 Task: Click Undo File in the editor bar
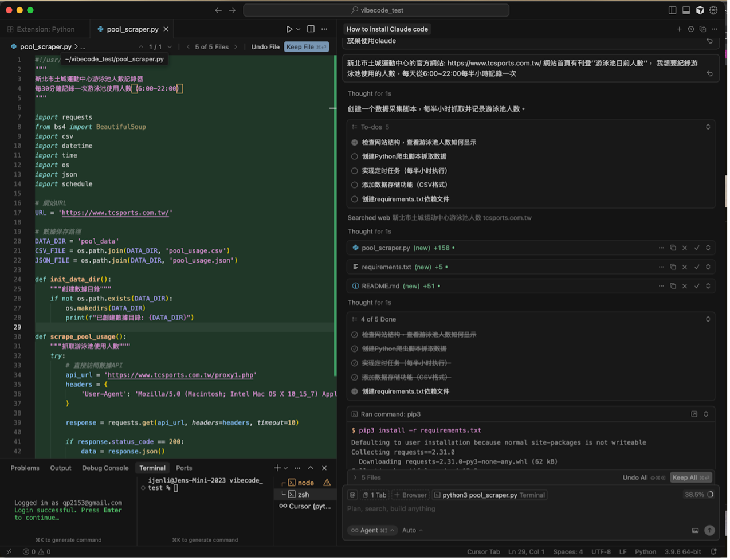265,47
